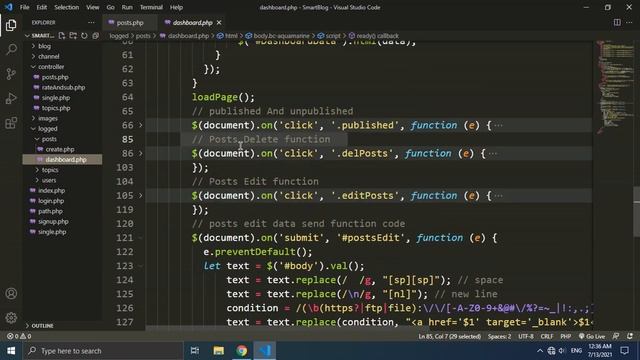Open rateAndsub.php in the explorer

tap(63, 87)
